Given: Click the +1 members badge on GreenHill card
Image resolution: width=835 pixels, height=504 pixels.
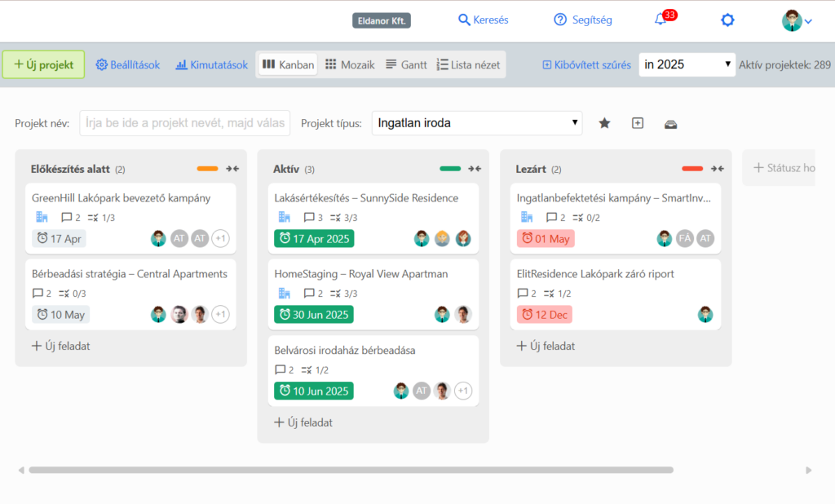Looking at the screenshot, I should pyautogui.click(x=220, y=238).
